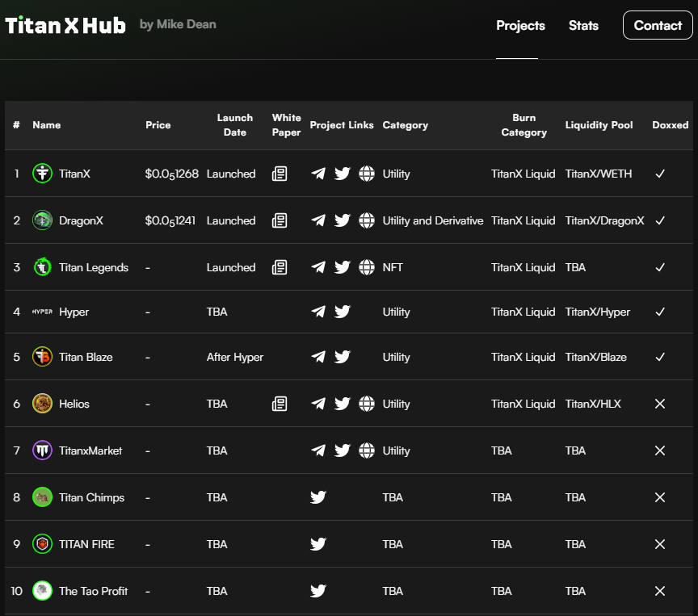698x616 pixels.
Task: Click TitanX/Hyper liquidity pool cell
Action: [x=597, y=312]
